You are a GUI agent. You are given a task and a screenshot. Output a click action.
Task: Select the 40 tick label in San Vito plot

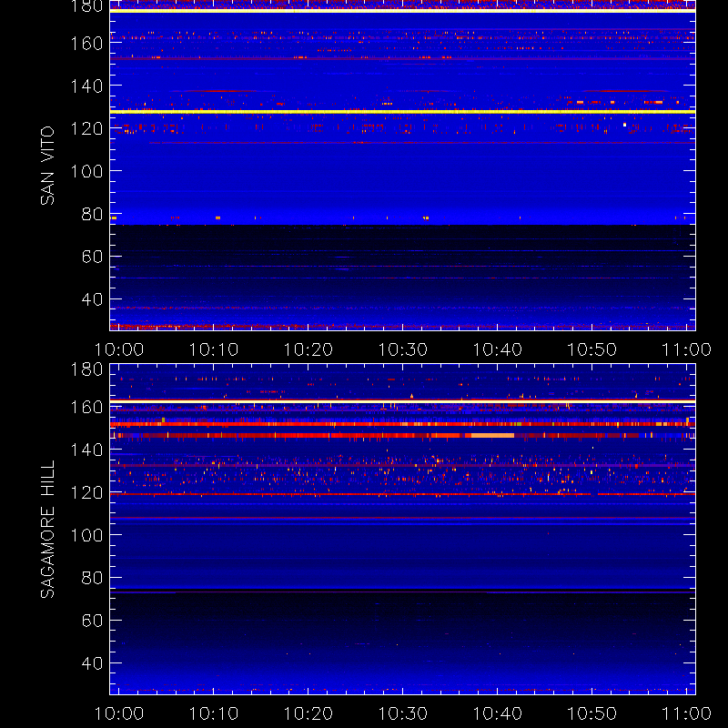pyautogui.click(x=92, y=299)
